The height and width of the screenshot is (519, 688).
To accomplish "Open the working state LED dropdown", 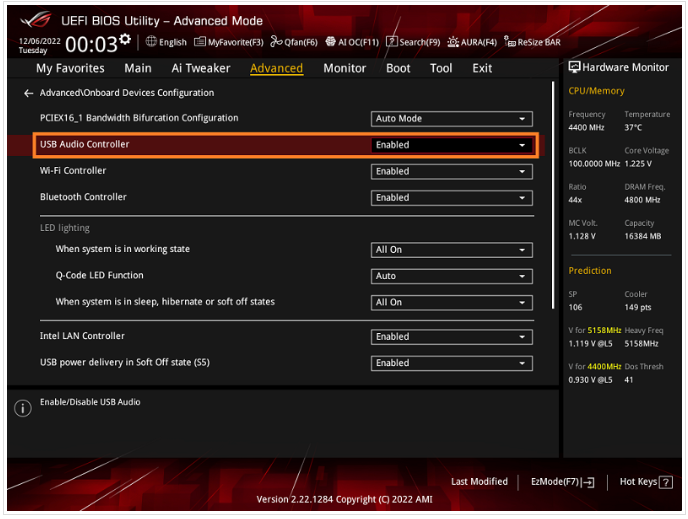I will click(x=452, y=250).
